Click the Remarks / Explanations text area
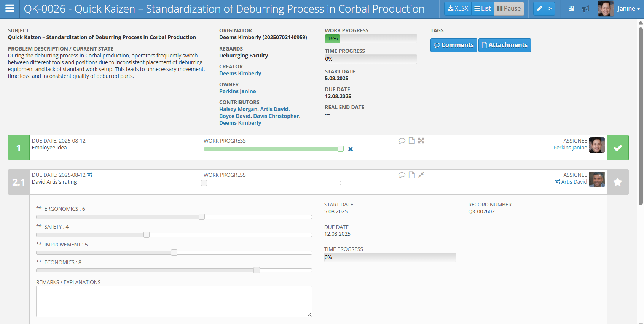 coord(174,301)
